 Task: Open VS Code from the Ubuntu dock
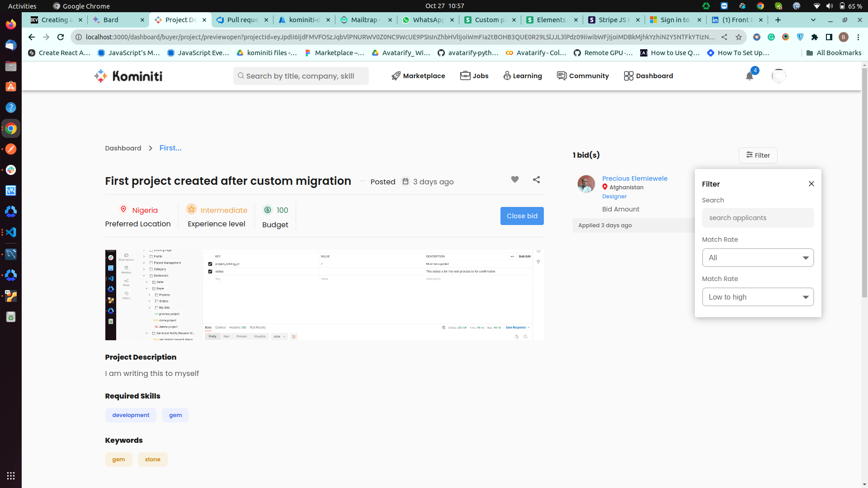point(11,232)
